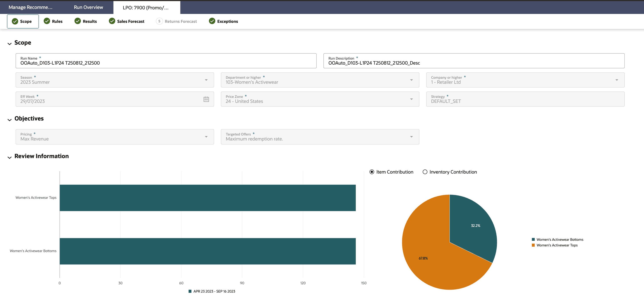
Task: Select the Inventory Contribution radio button
Action: (425, 172)
